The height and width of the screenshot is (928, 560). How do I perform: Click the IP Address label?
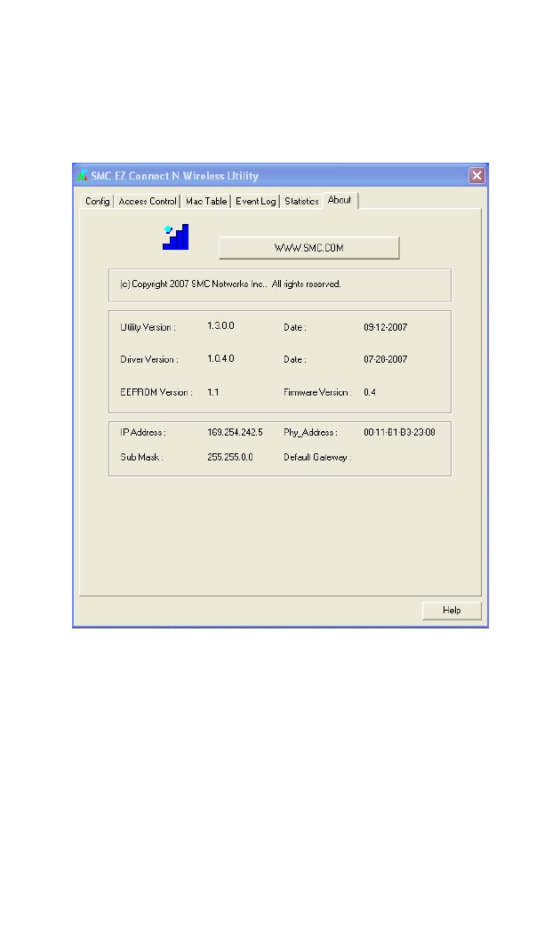[142, 432]
